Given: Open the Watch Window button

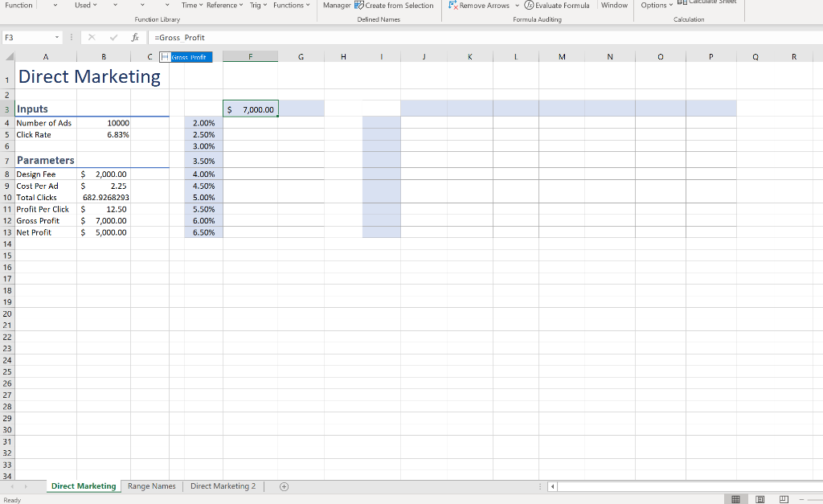Looking at the screenshot, I should [614, 6].
